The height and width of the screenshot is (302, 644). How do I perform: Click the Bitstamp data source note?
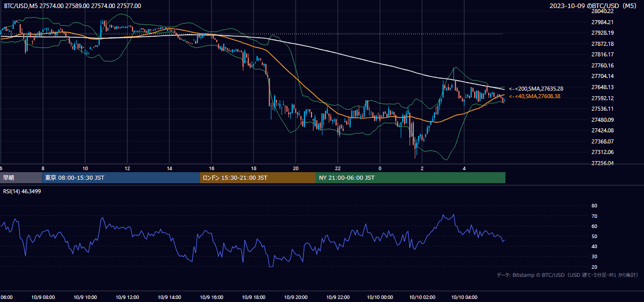point(567,275)
